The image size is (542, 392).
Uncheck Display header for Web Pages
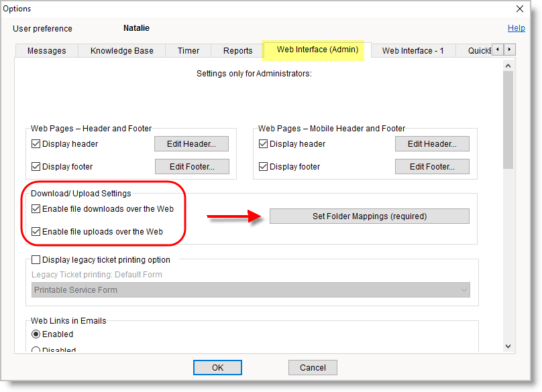(36, 144)
